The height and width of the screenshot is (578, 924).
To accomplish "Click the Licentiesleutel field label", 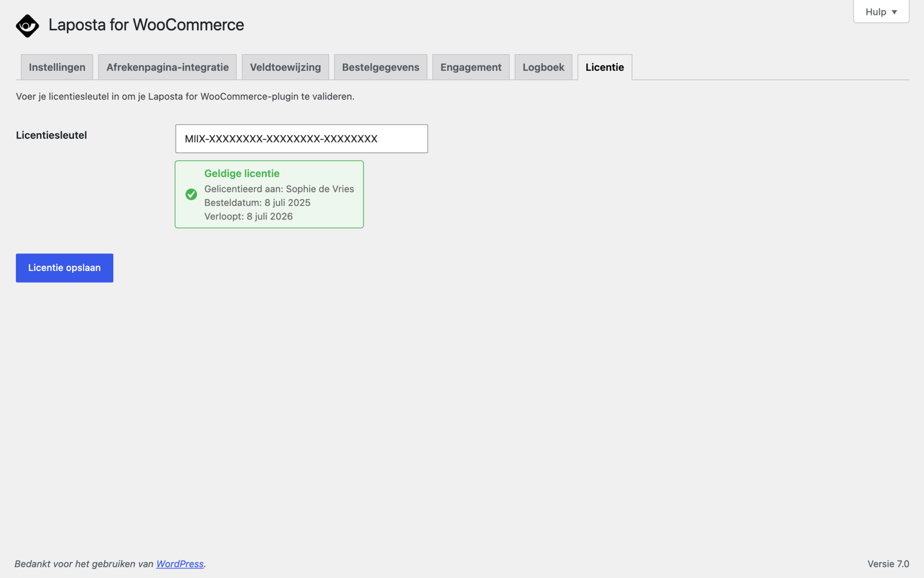I will coord(51,135).
